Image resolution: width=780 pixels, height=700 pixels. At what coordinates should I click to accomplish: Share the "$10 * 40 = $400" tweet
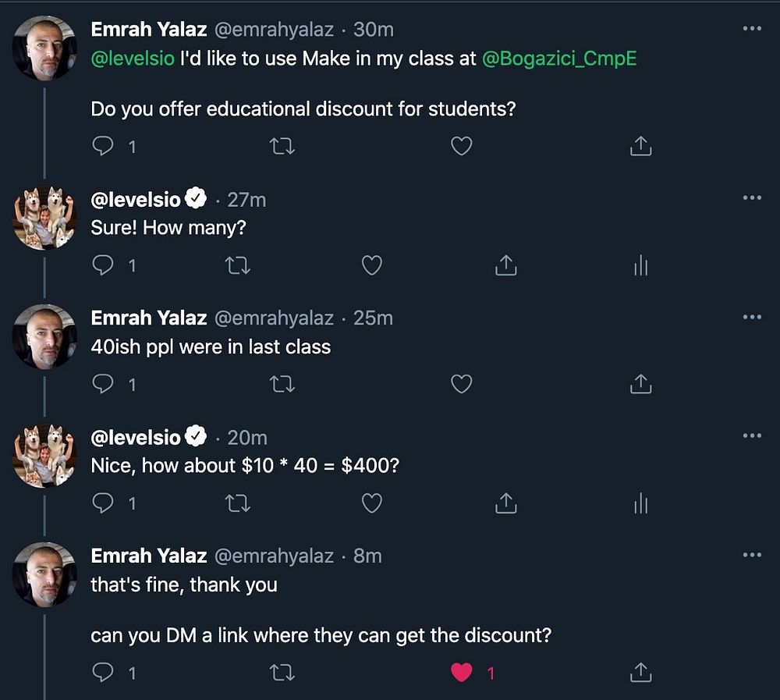click(505, 504)
